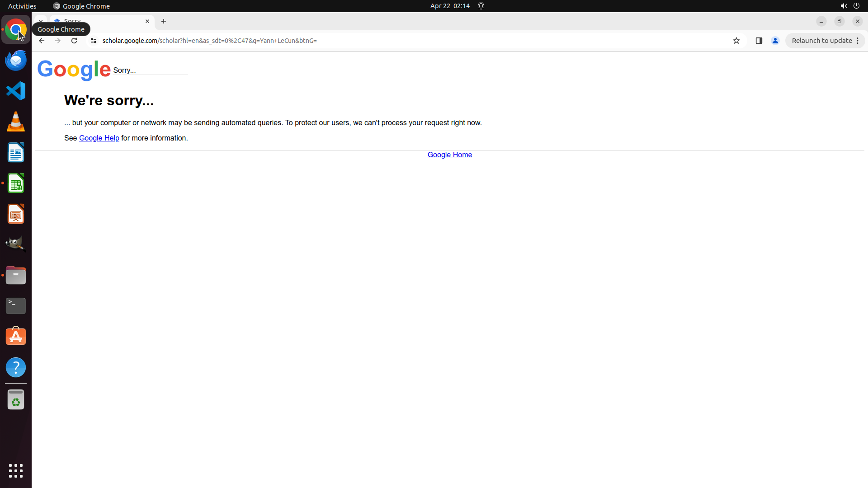Screen dimensions: 868x488
Task: Open system volume and power menu
Action: coord(850,6)
